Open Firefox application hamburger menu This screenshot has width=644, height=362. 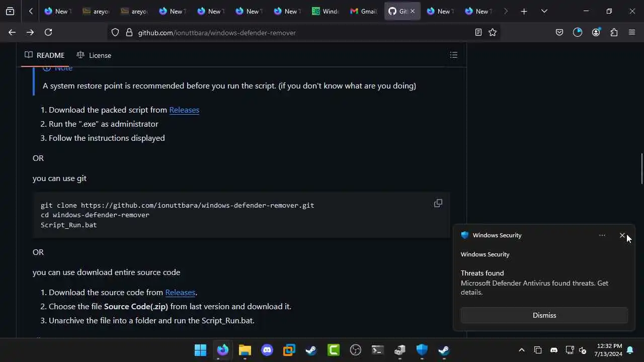632,32
